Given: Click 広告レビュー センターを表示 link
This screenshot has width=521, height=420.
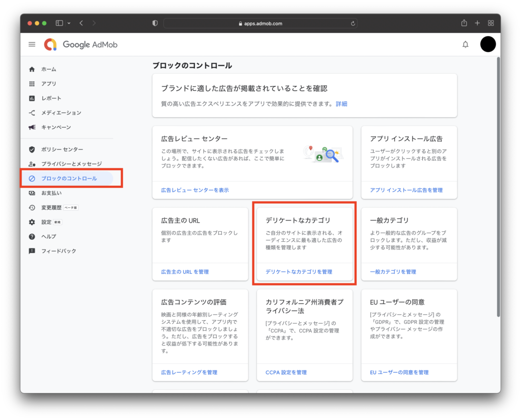Looking at the screenshot, I should 195,190.
